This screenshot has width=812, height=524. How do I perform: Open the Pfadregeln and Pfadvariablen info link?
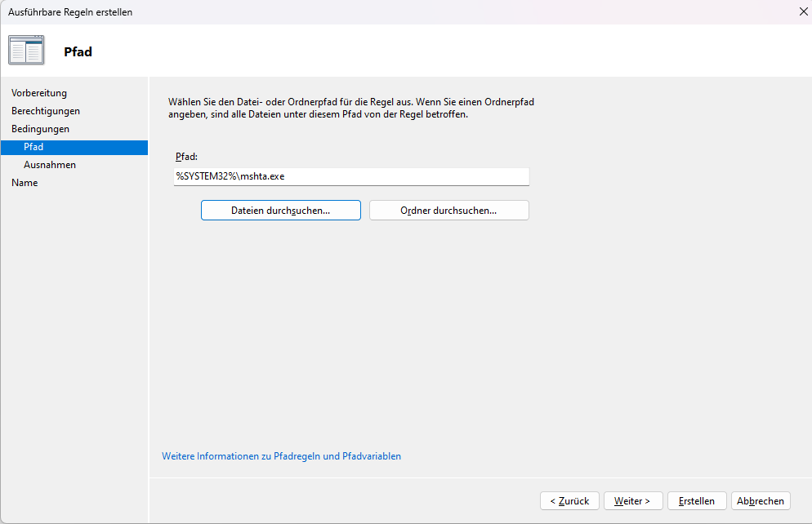coord(281,456)
